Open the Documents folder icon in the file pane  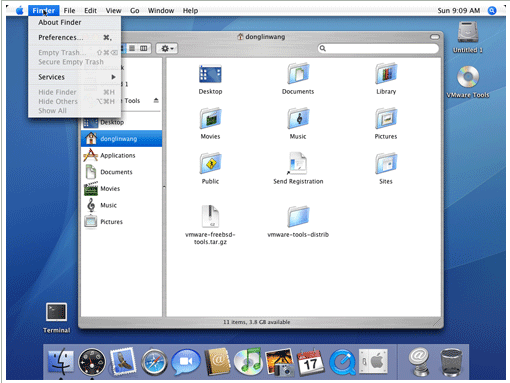point(298,73)
